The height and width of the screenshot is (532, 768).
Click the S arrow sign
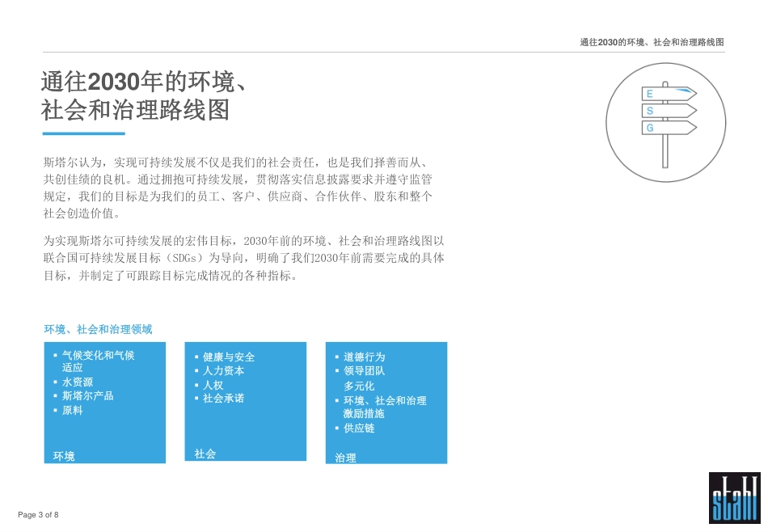click(669, 111)
